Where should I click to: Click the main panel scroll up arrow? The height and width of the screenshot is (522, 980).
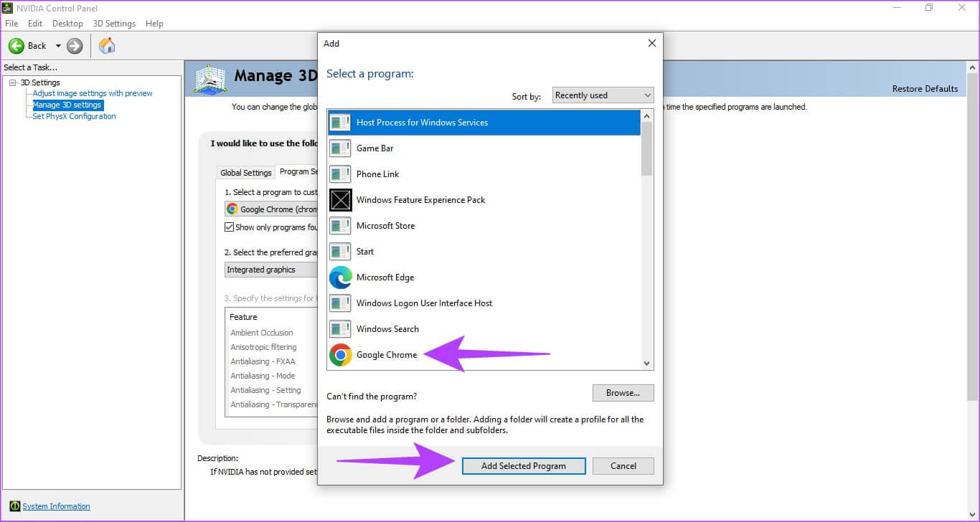click(974, 67)
